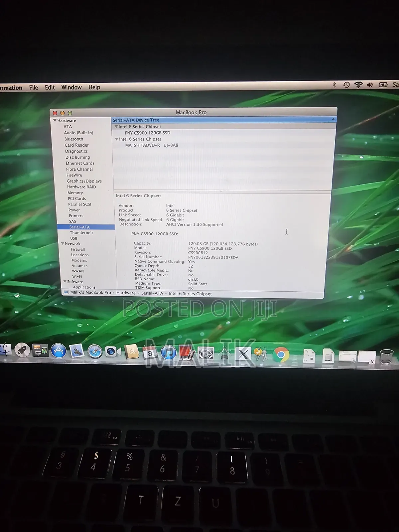The image size is (399, 532).
Task: Launch Safari from the Dock
Action: coord(95,351)
